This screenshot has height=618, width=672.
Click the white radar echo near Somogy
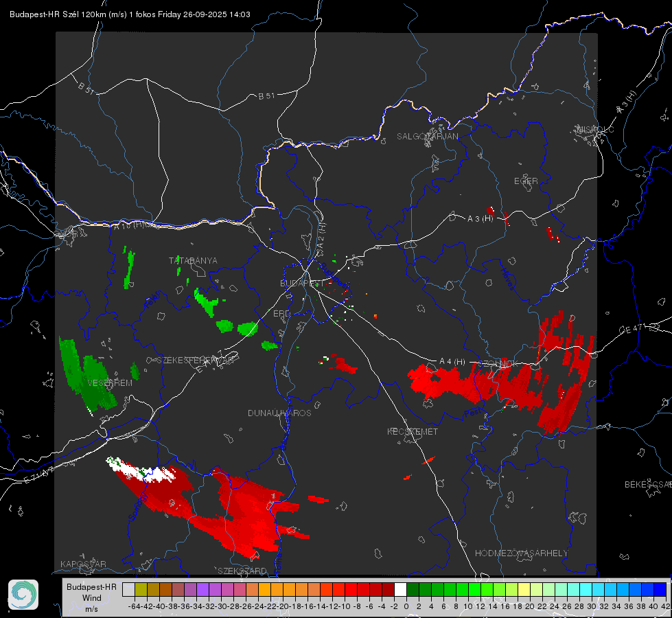[x=141, y=469]
